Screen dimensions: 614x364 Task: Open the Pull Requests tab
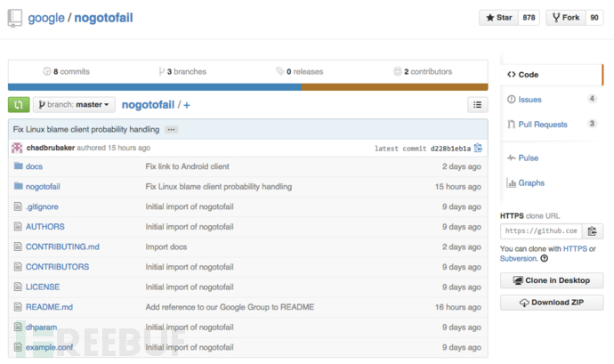[543, 125]
